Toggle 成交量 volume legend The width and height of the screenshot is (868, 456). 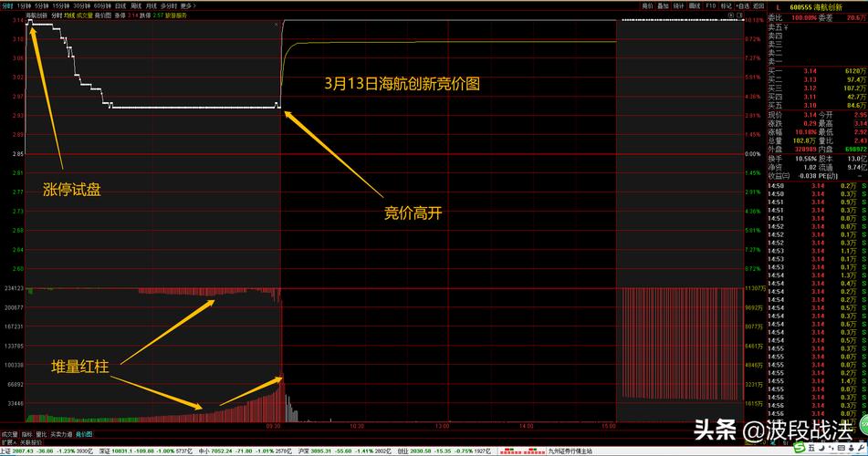[85, 16]
